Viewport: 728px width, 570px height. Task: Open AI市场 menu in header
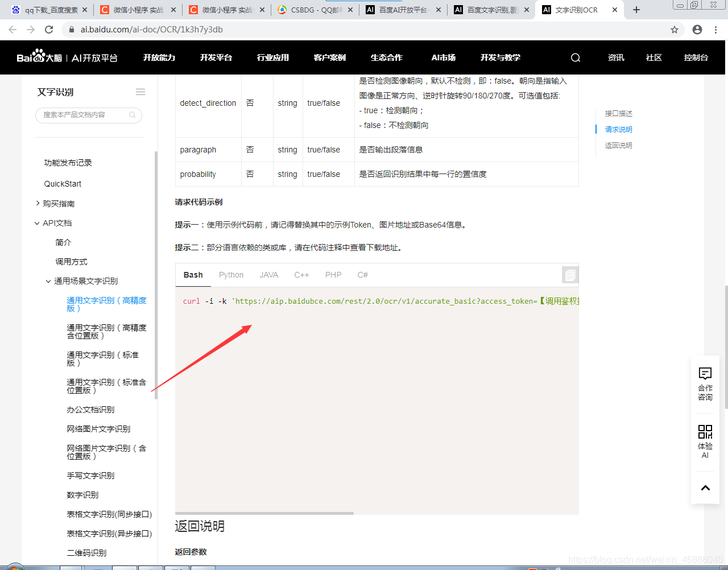pos(444,57)
